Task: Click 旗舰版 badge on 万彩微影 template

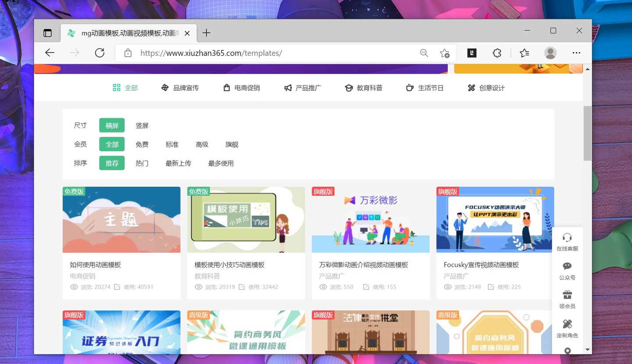Action: coord(323,191)
